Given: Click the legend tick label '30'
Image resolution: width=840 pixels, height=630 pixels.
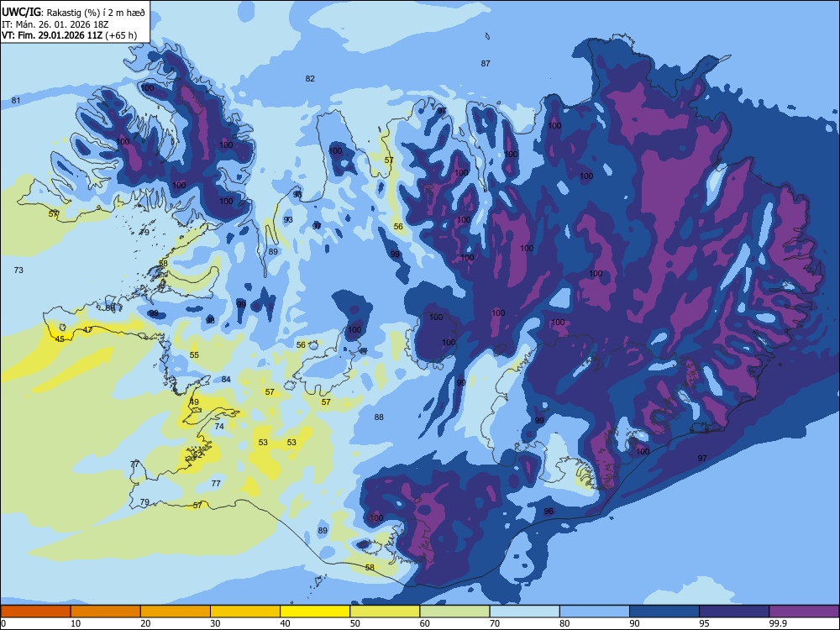Looking at the screenshot, I should click(x=215, y=623).
